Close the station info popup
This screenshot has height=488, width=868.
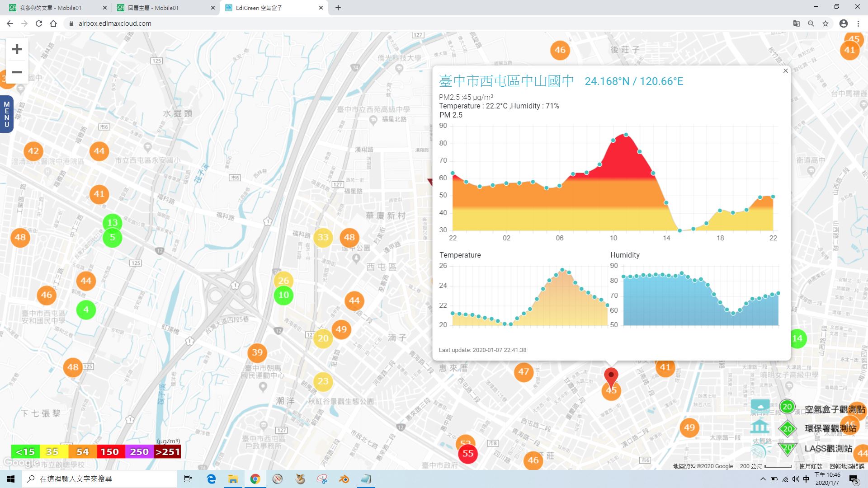(x=785, y=71)
